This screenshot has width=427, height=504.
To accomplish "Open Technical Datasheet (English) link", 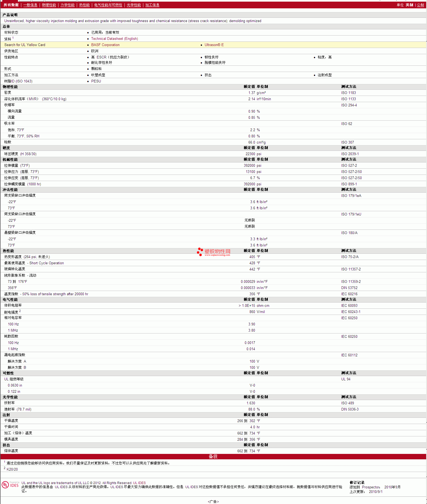I will 114,39.
